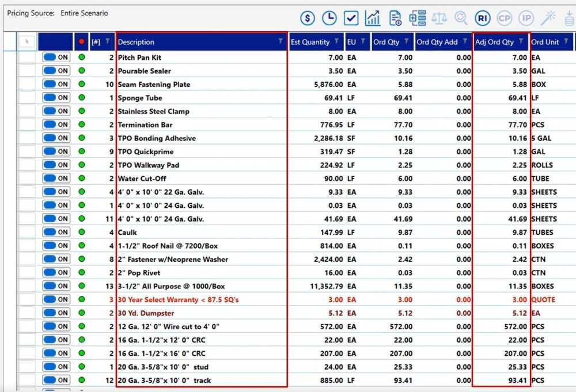Viewport: 576px width, 392px height.
Task: Select the TPO Bonding Adhesive description
Action: pyautogui.click(x=157, y=138)
